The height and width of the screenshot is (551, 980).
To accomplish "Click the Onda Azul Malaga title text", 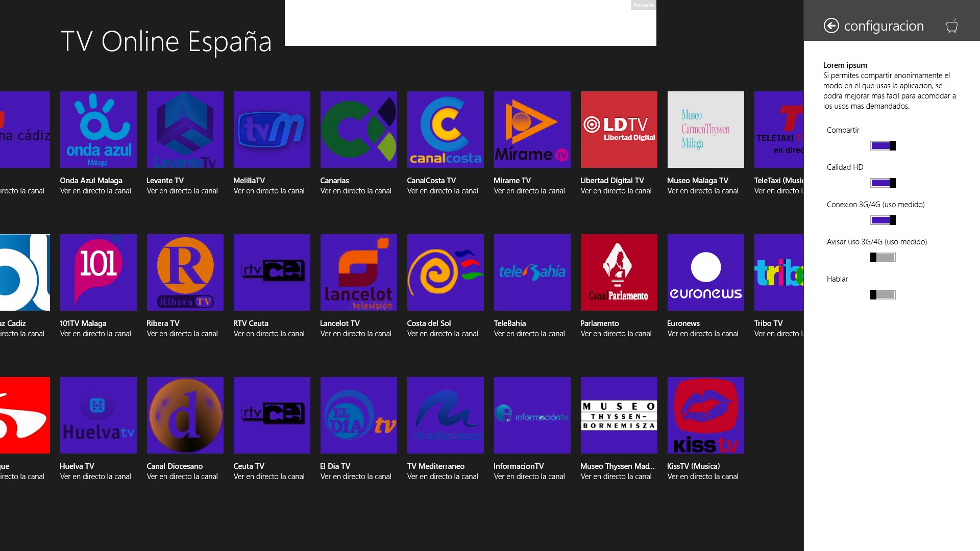I will [91, 181].
